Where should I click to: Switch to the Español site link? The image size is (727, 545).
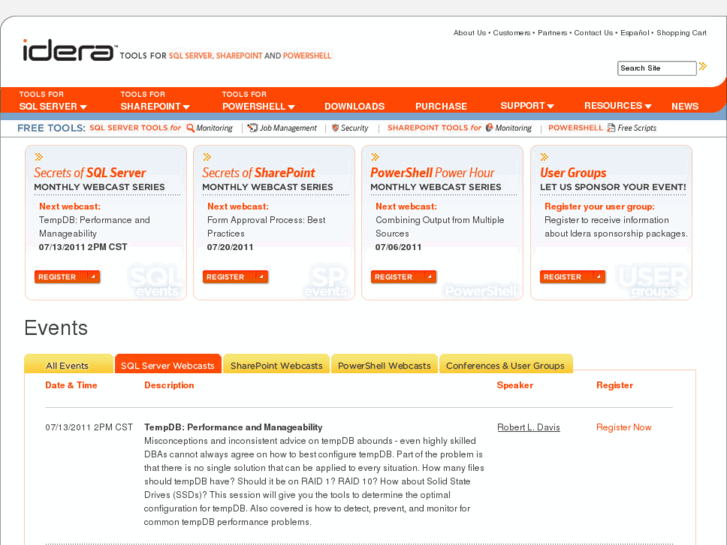point(635,33)
